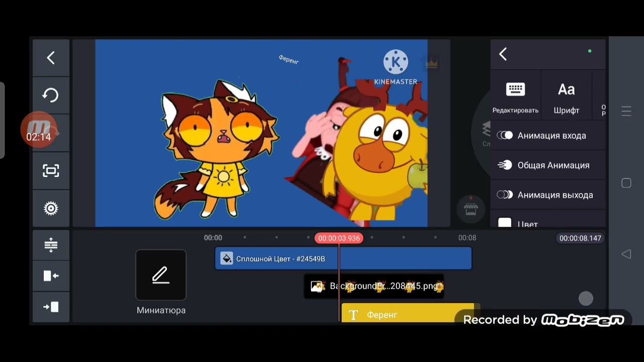Select the Ференг text in the preview
644x362 pixels.
coord(289,59)
